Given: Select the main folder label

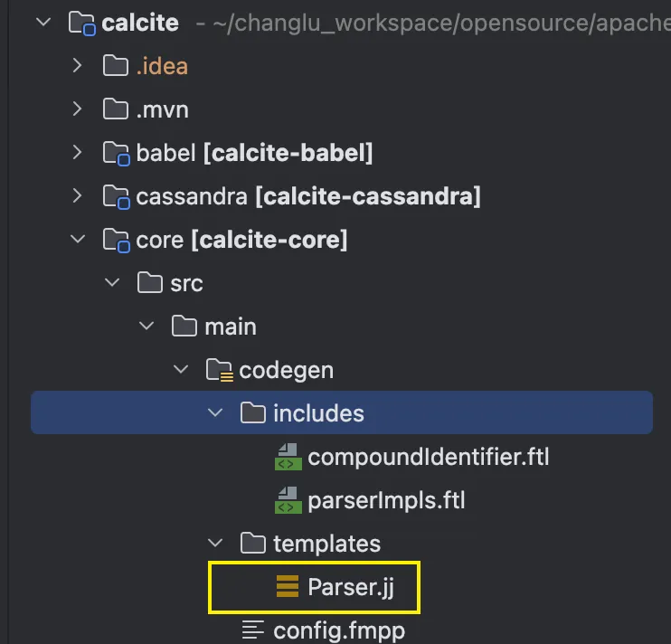Looking at the screenshot, I should 230,327.
